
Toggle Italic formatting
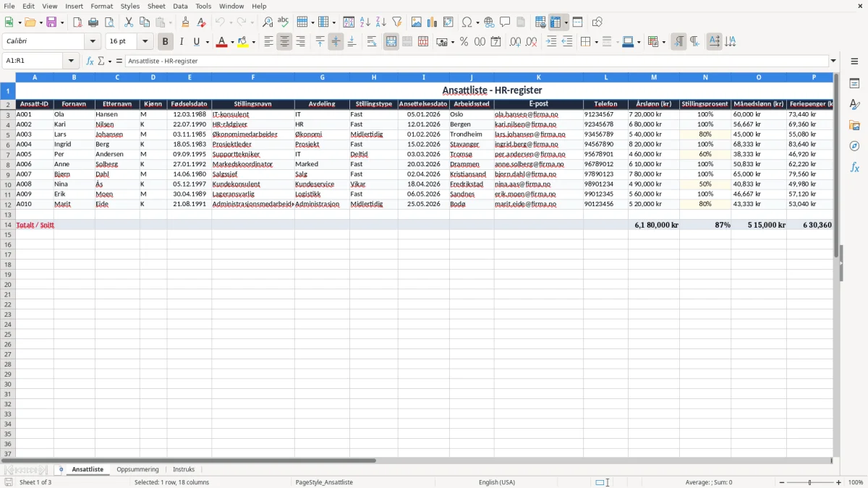(x=181, y=42)
